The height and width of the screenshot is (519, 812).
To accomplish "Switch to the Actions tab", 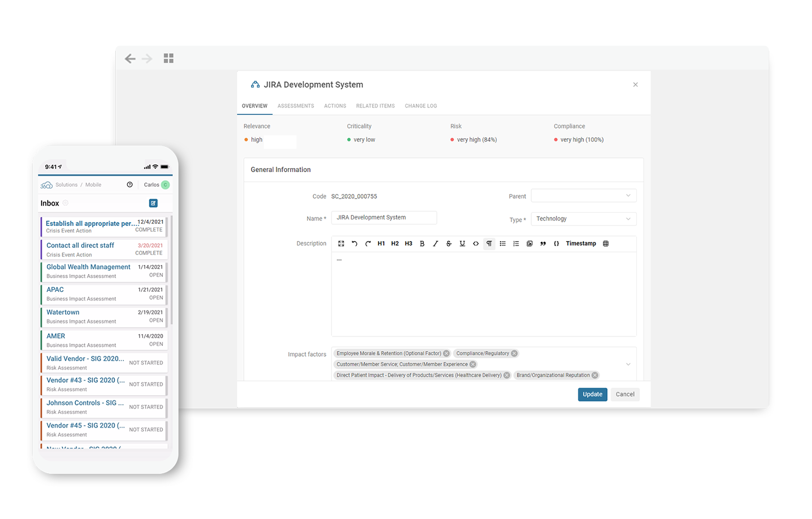I will (335, 106).
